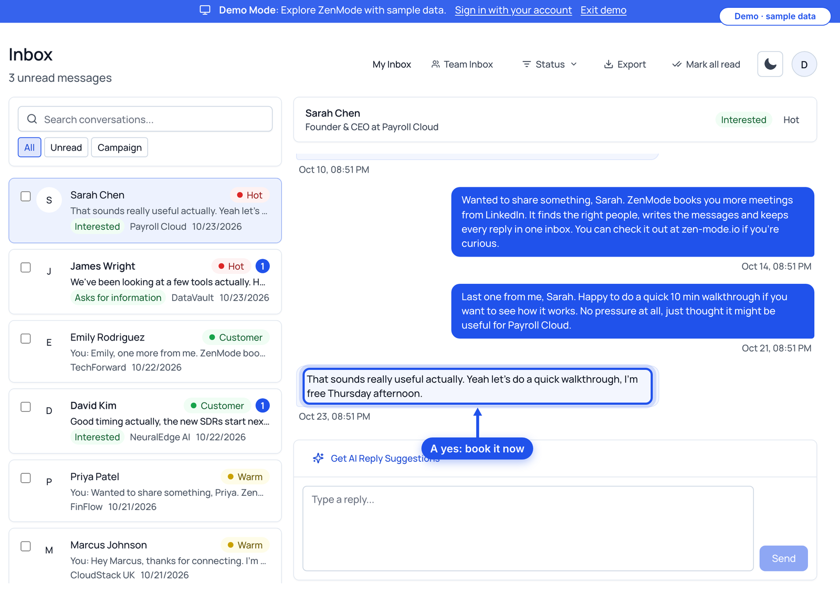
Task: Check David Kim's conversation checkbox
Action: [x=26, y=407]
